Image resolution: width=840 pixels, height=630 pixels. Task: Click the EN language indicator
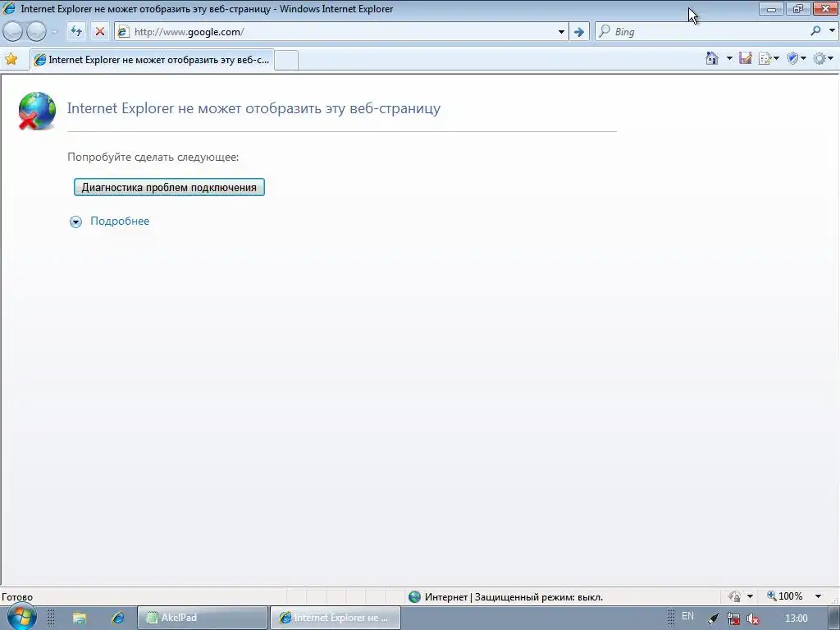(688, 616)
